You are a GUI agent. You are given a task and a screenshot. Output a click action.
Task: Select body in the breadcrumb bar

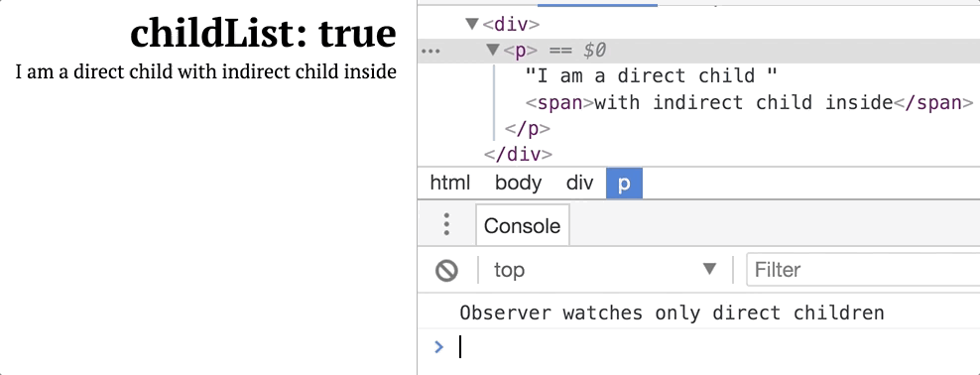pos(518,184)
